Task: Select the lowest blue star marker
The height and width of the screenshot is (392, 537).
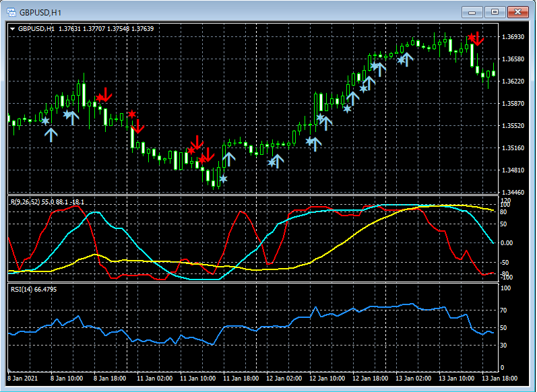Action: pyautogui.click(x=224, y=179)
